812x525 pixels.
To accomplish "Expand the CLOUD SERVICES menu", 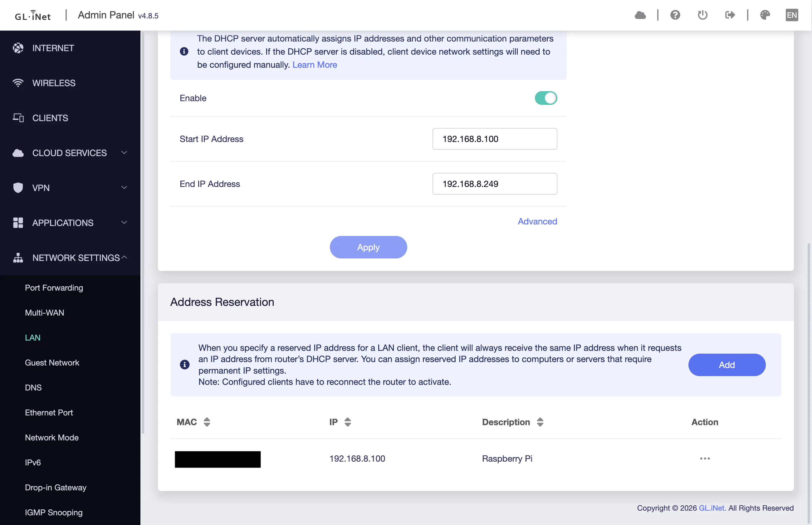I will 70,153.
